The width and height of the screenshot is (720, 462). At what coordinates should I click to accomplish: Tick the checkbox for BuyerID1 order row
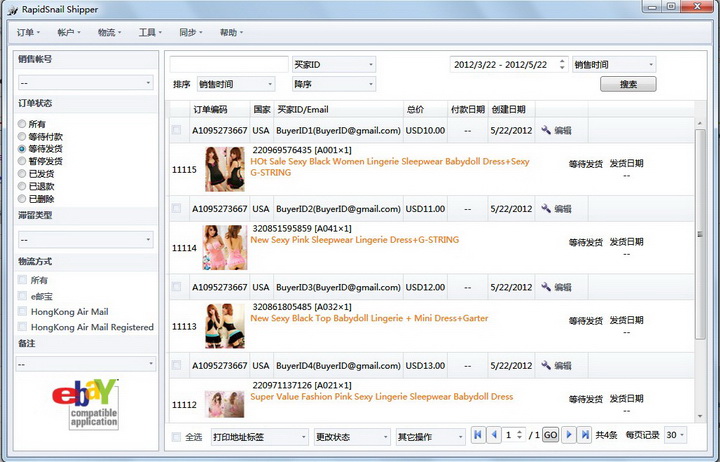176,130
